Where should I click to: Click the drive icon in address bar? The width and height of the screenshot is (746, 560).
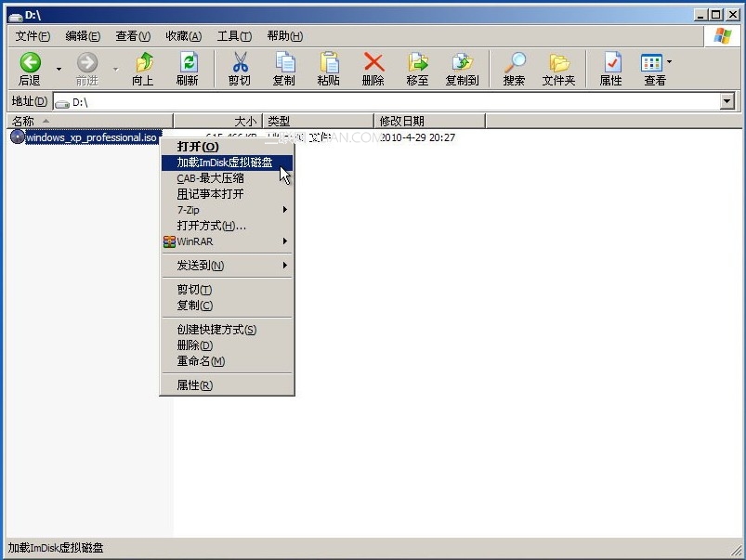pos(62,103)
